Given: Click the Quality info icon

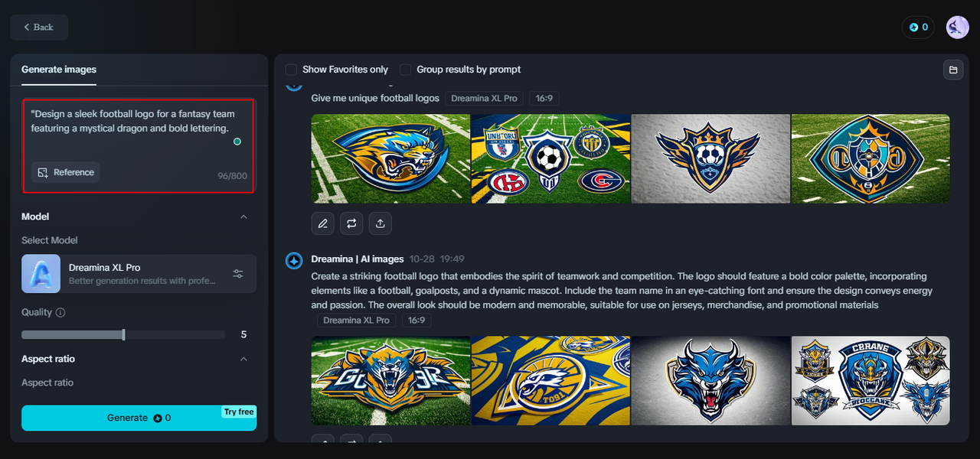Looking at the screenshot, I should (60, 313).
